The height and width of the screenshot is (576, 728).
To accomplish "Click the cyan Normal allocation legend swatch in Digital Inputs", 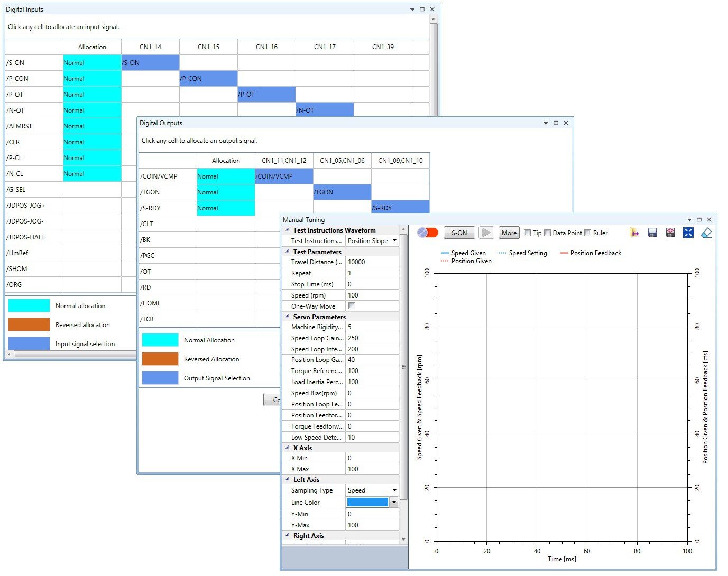I will click(x=29, y=305).
